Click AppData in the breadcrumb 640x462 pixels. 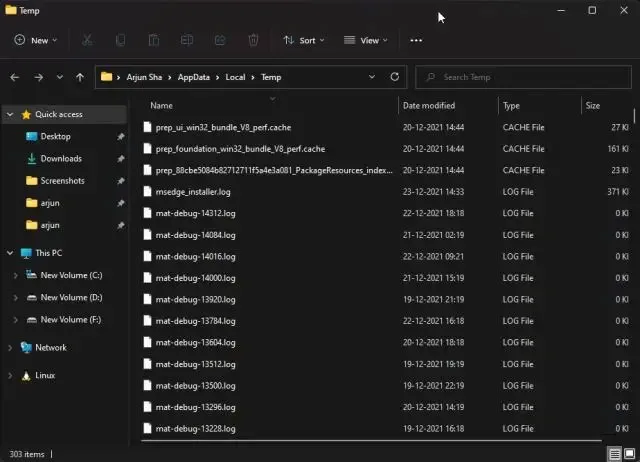point(193,77)
